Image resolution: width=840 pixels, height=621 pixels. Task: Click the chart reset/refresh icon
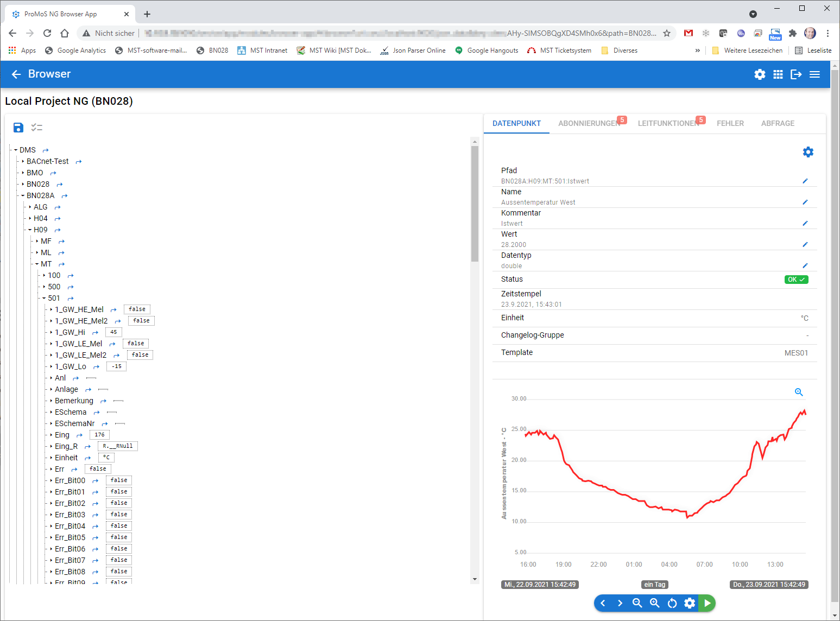point(672,603)
